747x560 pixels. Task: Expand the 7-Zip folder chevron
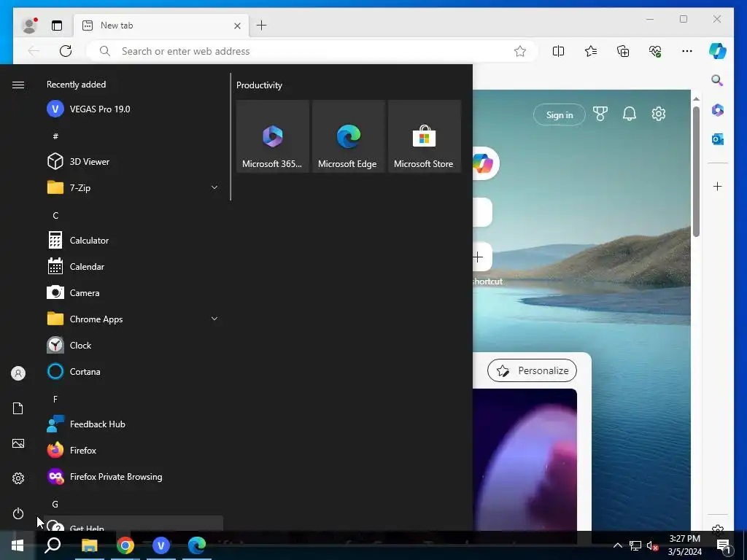click(214, 187)
